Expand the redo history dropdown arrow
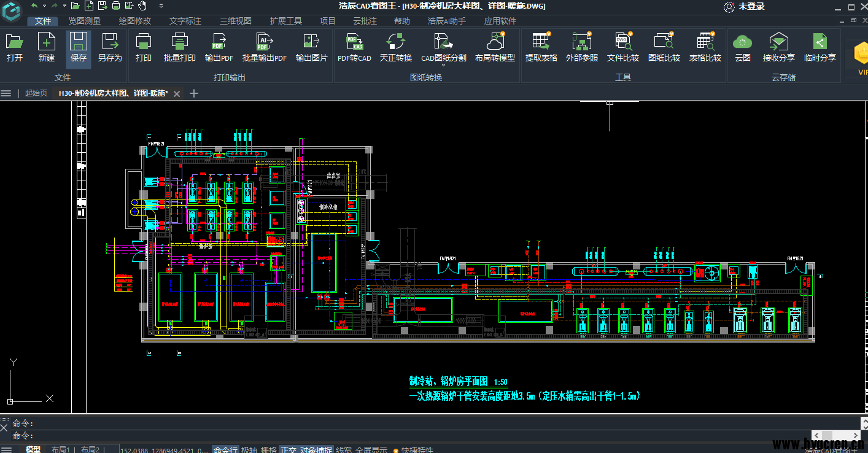The image size is (868, 453). (x=64, y=6)
